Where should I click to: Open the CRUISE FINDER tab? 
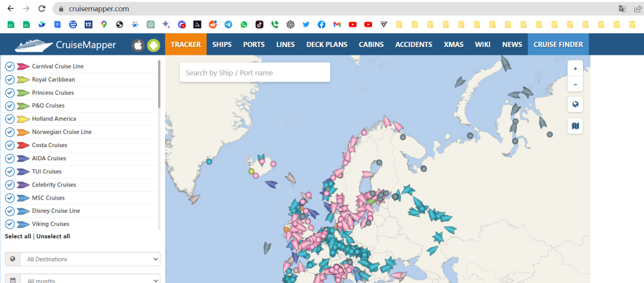(558, 45)
